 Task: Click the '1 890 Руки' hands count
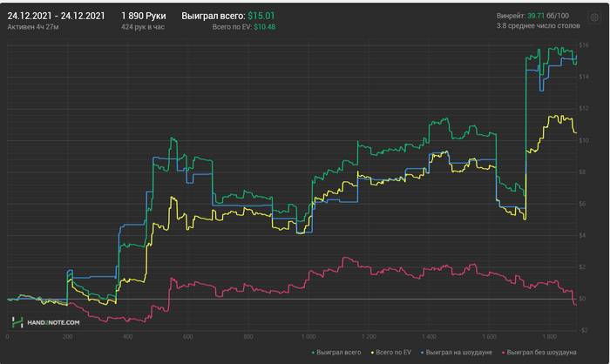click(144, 16)
